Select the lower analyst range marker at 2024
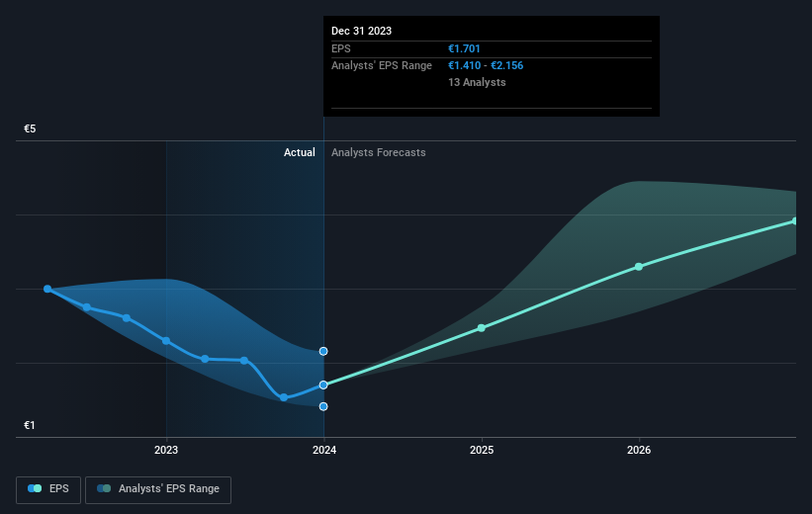 (323, 407)
